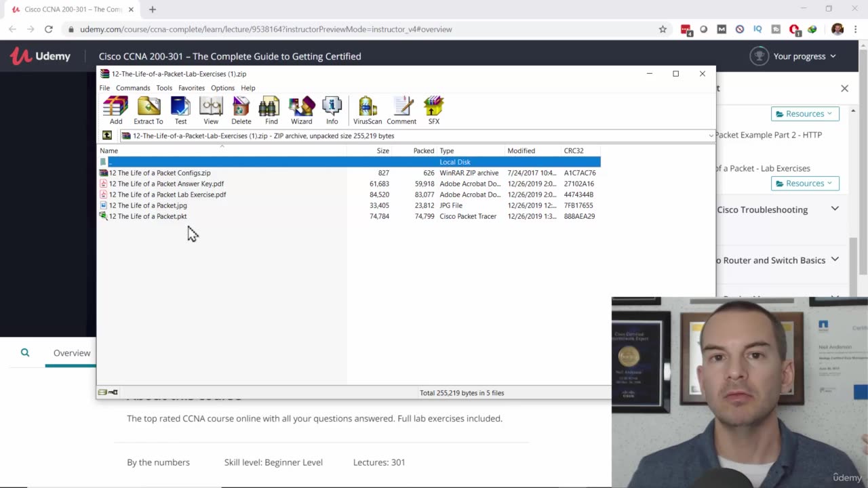This screenshot has width=868, height=488.
Task: Select the Overview tab
Action: click(71, 353)
